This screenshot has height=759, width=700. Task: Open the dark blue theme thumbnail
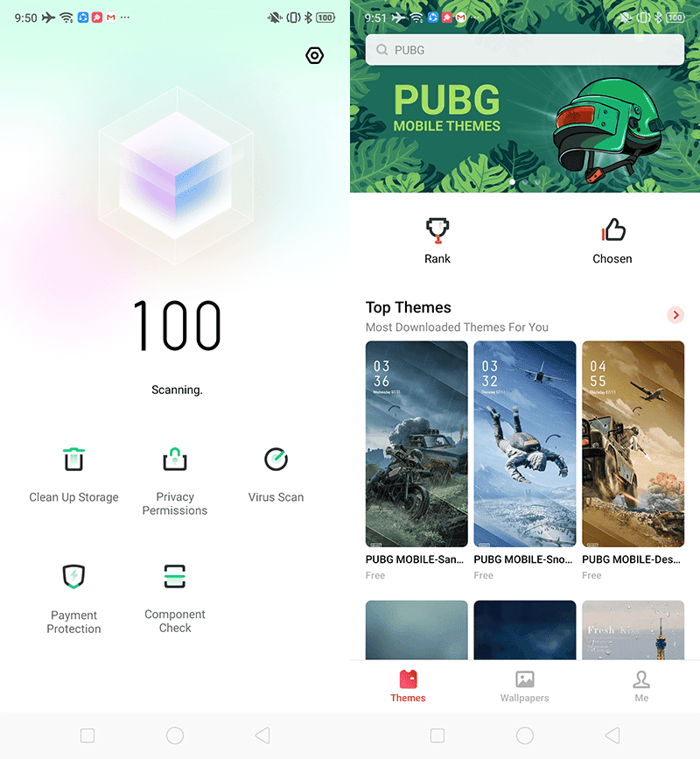point(525,629)
